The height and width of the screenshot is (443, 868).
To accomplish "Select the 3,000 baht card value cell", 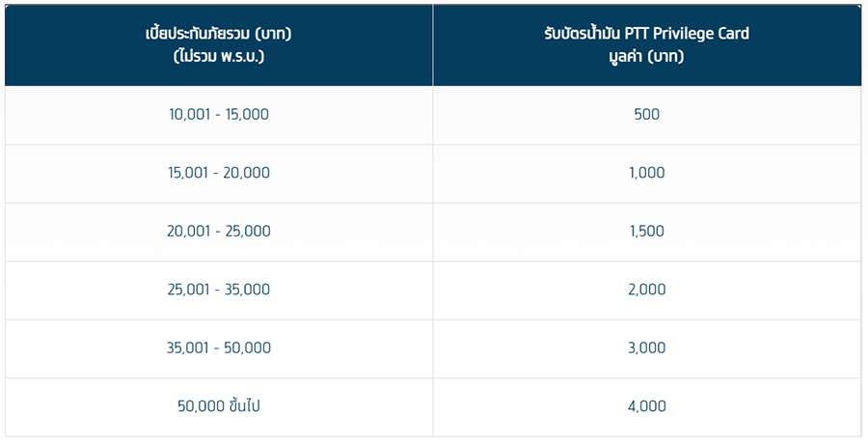I will pos(647,348).
